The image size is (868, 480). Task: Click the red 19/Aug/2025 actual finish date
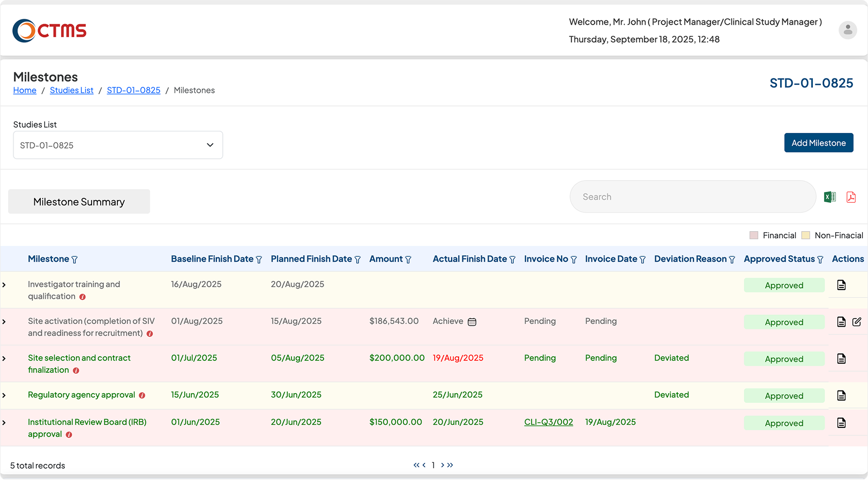point(458,358)
